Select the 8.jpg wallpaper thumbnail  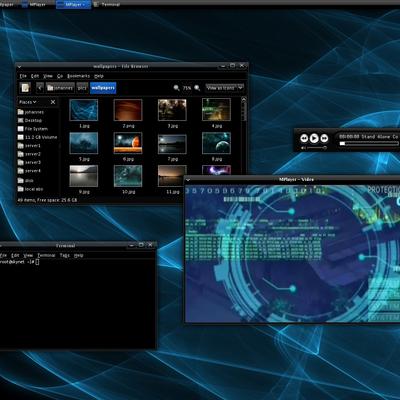pos(216,143)
